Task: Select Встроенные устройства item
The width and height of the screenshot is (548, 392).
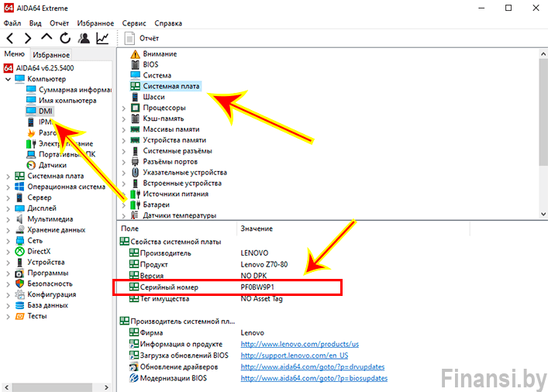Action: (x=176, y=184)
